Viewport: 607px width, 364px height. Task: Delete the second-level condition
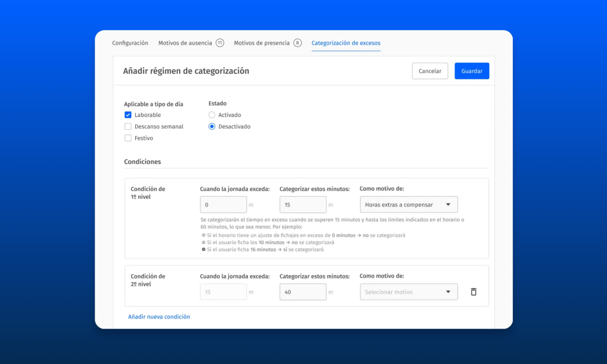point(473,292)
